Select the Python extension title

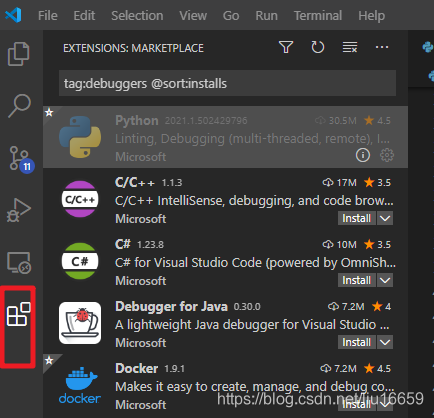tap(137, 120)
